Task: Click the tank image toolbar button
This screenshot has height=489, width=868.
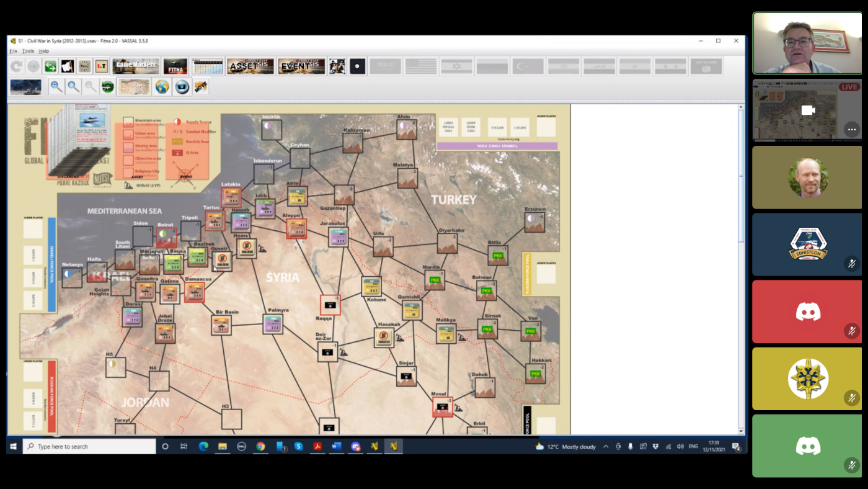Action: pyautogui.click(x=26, y=87)
